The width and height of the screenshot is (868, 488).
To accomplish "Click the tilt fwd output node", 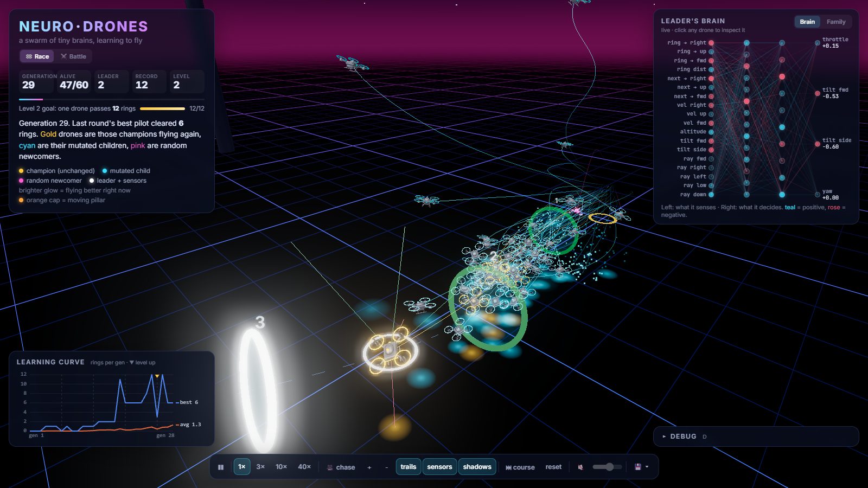I will [x=817, y=93].
